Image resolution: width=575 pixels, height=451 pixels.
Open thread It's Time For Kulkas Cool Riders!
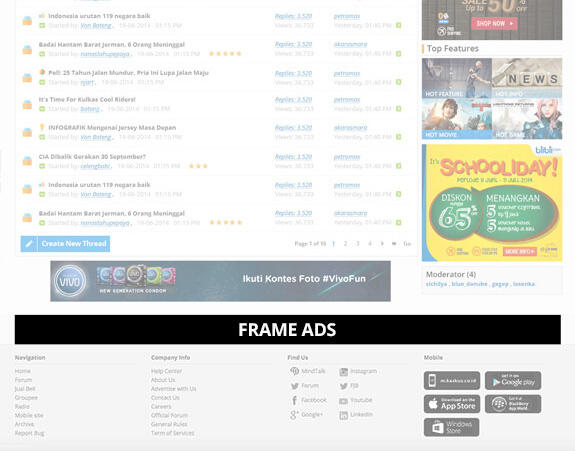(87, 99)
